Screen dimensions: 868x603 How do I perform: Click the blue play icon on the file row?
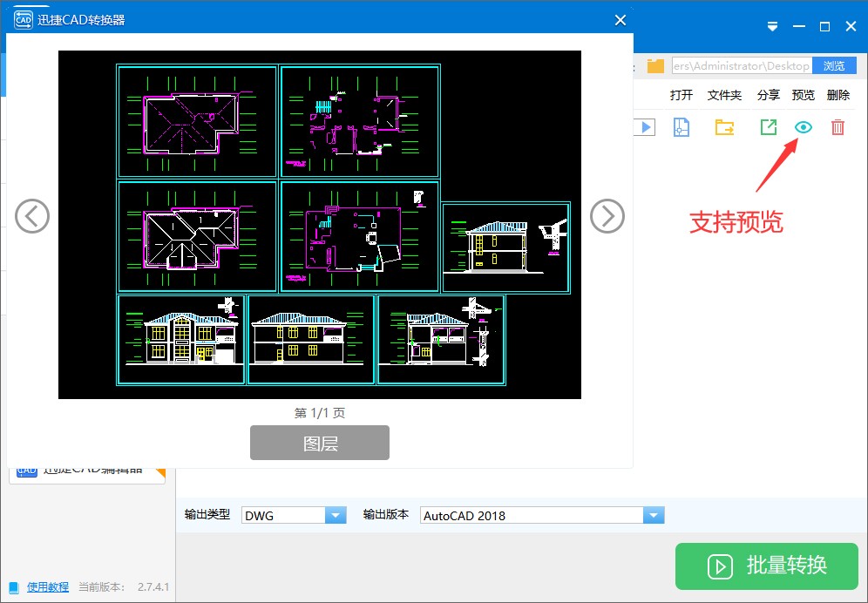tap(643, 126)
